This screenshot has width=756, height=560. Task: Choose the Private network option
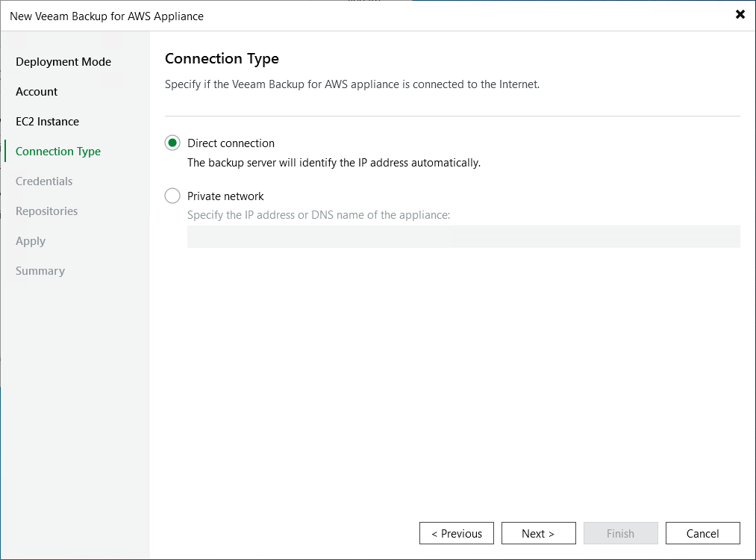[172, 196]
